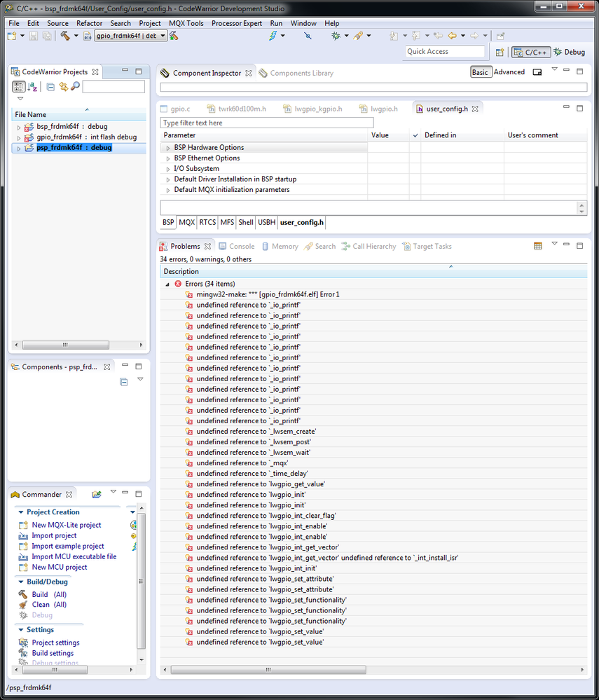Open the Processor Expert menu
Image resolution: width=599 pixels, height=700 pixels.
[x=237, y=23]
